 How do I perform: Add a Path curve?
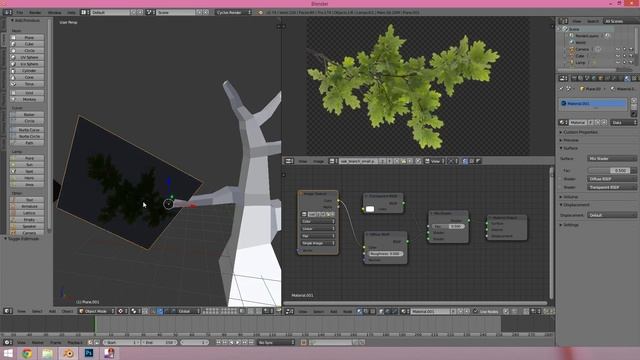tap(27, 143)
